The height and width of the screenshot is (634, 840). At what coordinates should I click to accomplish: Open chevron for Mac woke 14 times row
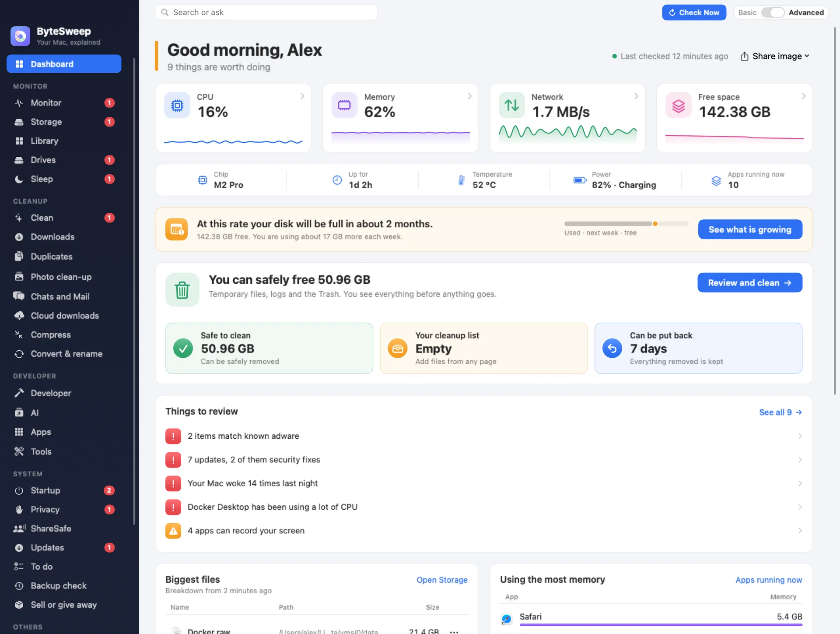click(800, 483)
